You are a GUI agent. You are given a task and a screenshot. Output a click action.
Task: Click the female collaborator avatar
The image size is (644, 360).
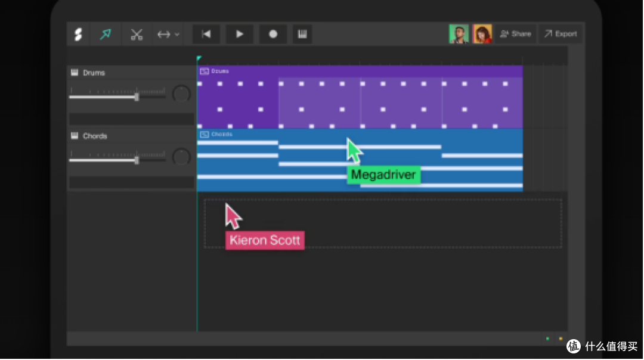pos(482,34)
